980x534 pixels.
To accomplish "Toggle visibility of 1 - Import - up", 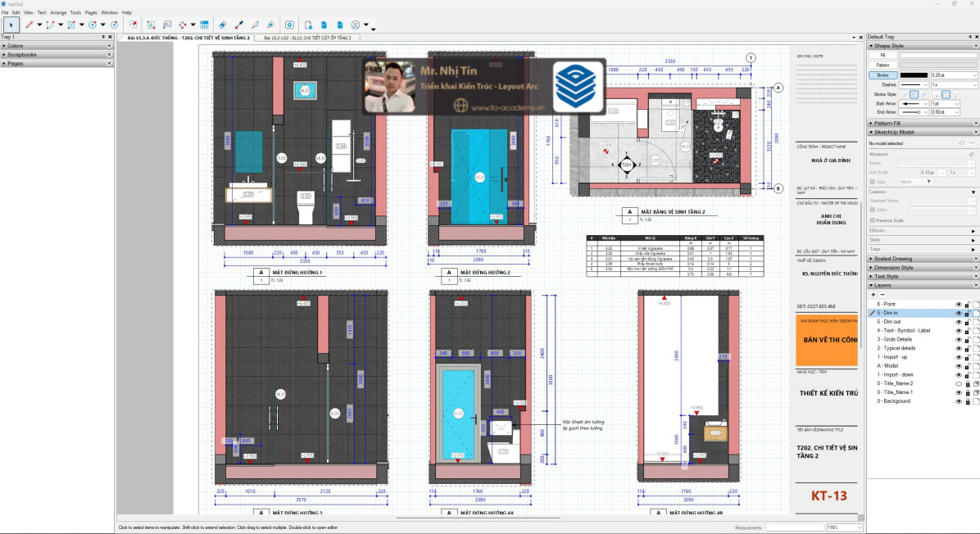I will [958, 357].
